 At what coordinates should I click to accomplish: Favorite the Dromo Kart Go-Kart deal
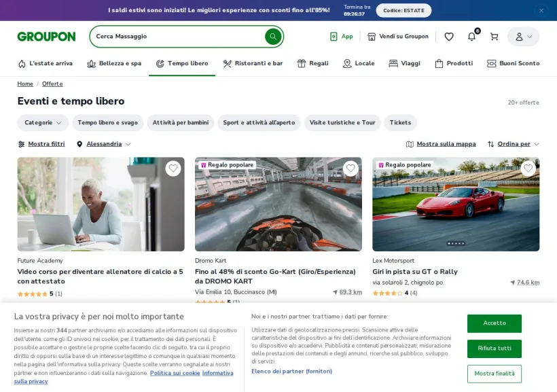click(x=351, y=168)
